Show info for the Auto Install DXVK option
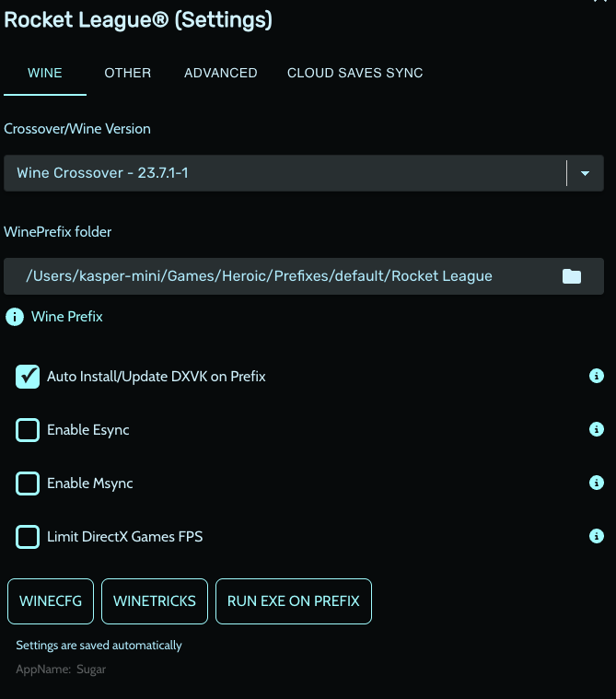 [597, 377]
